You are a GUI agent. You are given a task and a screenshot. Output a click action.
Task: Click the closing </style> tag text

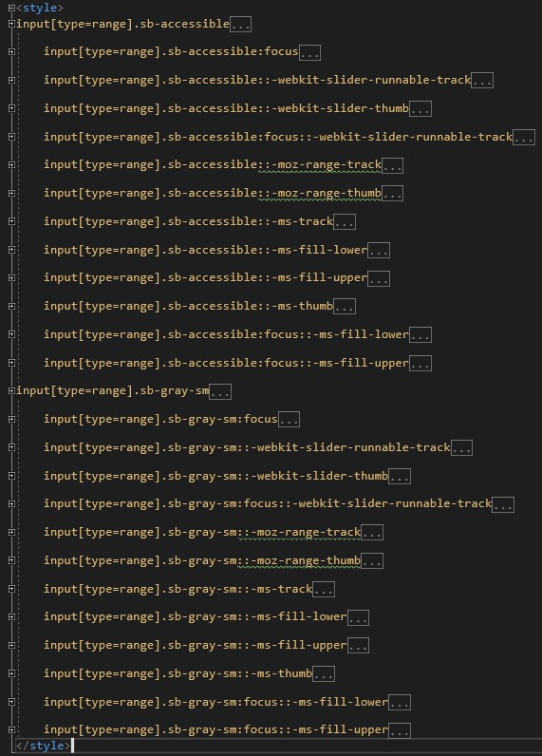click(x=44, y=746)
